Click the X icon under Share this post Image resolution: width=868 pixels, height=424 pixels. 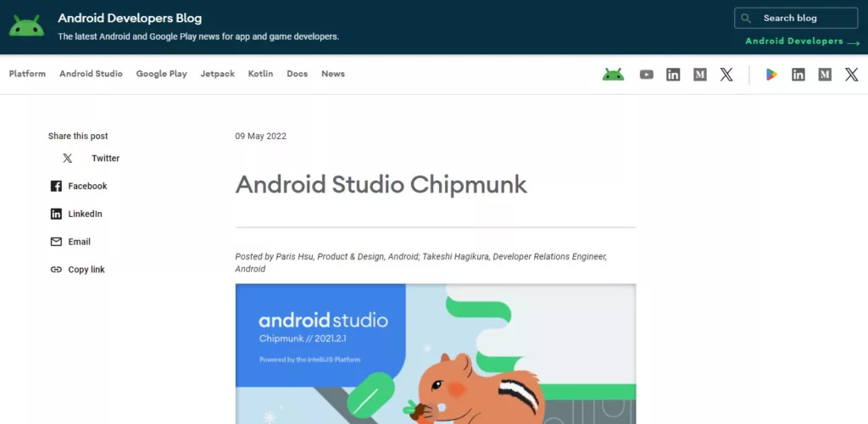tap(68, 159)
